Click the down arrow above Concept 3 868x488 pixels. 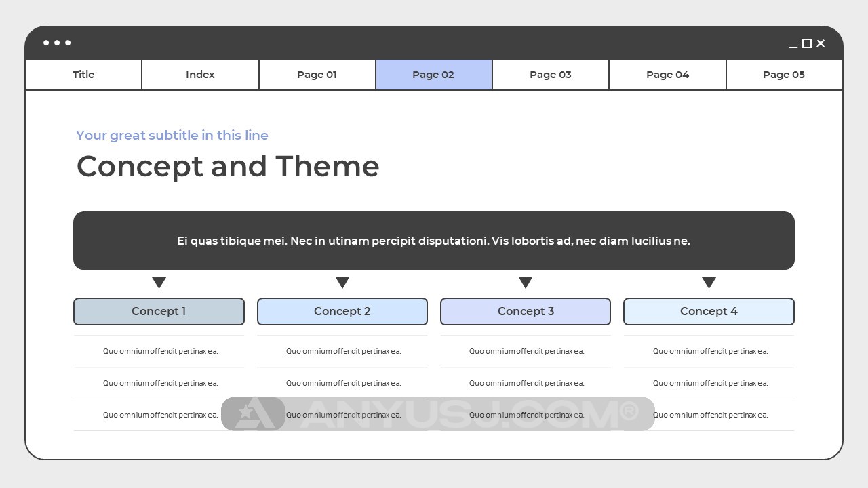click(526, 283)
